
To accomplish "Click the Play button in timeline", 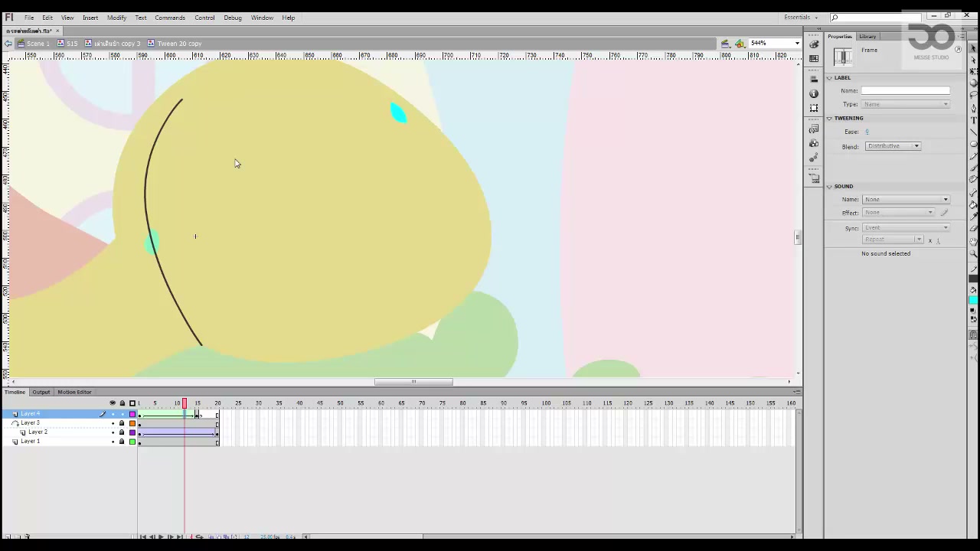I will click(x=161, y=537).
